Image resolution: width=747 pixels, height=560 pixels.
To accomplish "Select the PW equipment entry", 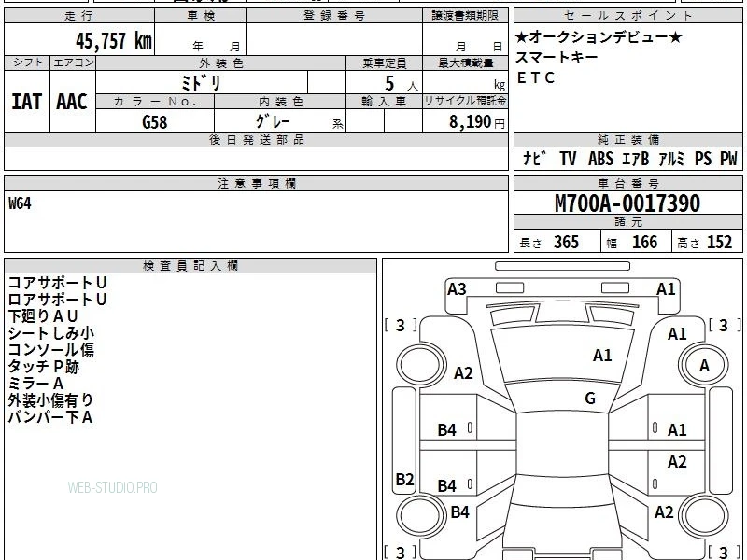I will tap(728, 159).
